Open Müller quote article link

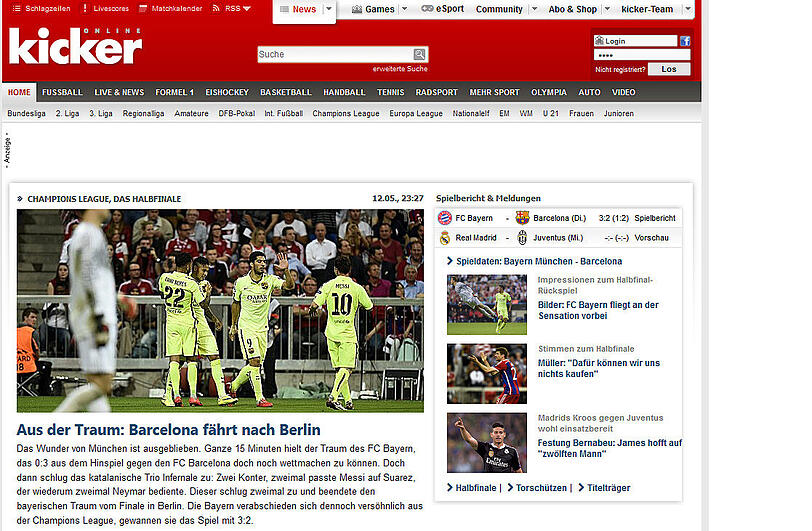599,368
